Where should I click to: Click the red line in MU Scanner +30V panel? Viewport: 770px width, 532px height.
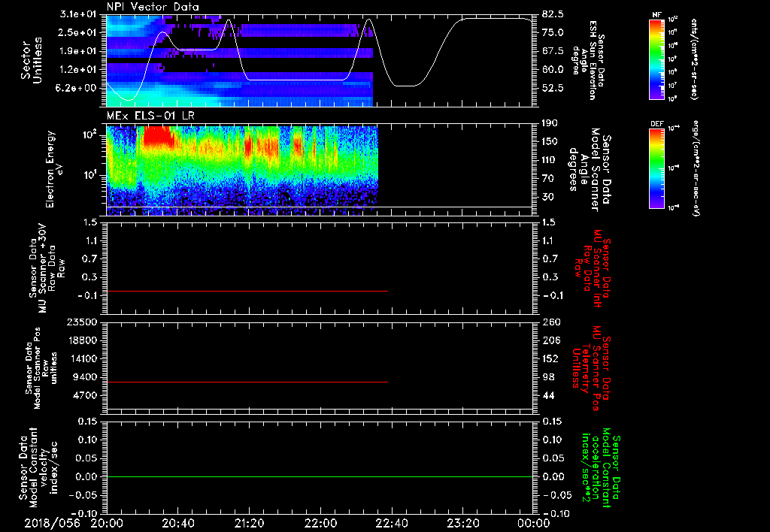(247, 291)
